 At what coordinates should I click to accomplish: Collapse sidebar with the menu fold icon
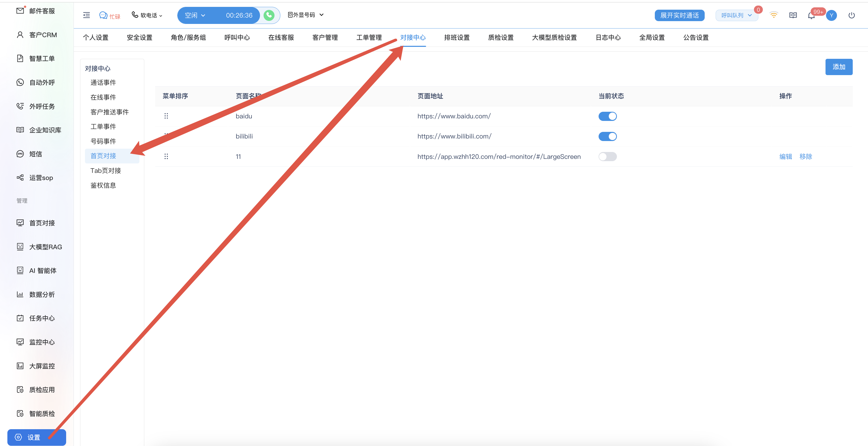coord(86,15)
